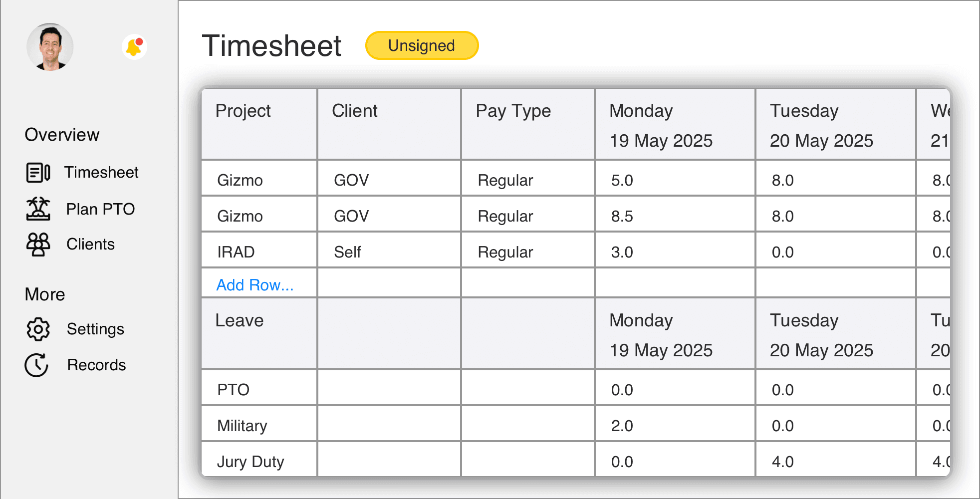Select Pay Type of IRAD row

pos(527,252)
